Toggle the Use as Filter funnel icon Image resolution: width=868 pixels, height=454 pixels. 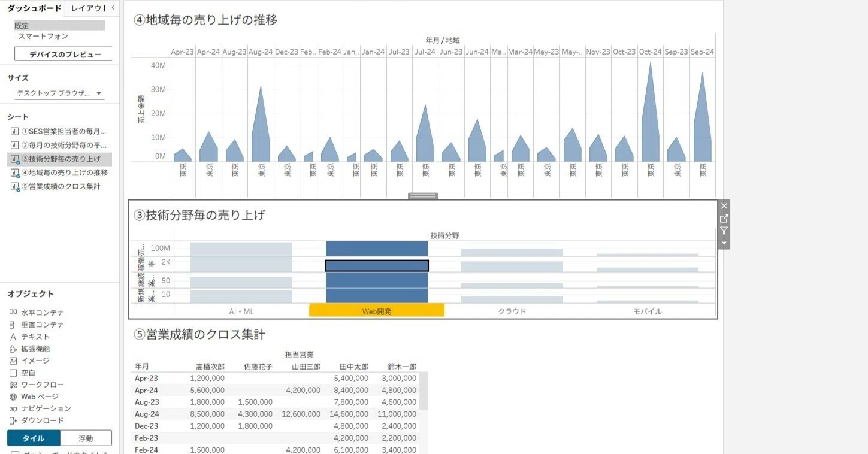pos(724,231)
